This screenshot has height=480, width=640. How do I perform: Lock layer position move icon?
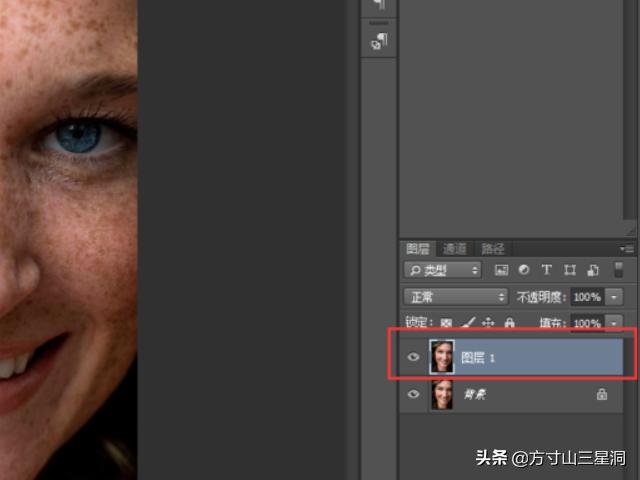click(488, 323)
